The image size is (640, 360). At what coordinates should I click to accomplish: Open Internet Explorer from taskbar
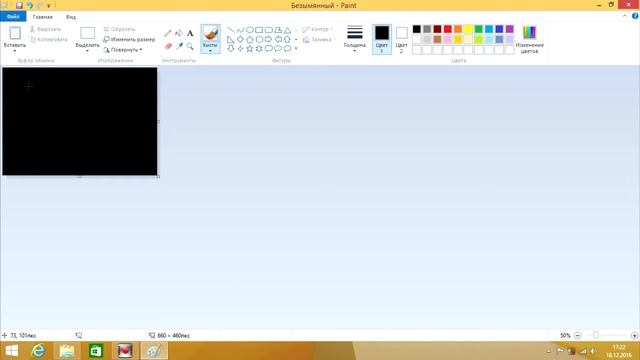pyautogui.click(x=38, y=351)
